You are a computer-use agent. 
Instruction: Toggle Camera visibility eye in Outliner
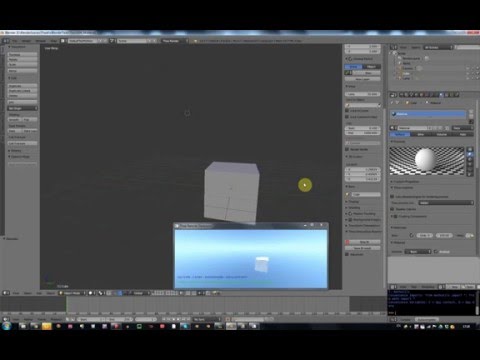pos(468,68)
